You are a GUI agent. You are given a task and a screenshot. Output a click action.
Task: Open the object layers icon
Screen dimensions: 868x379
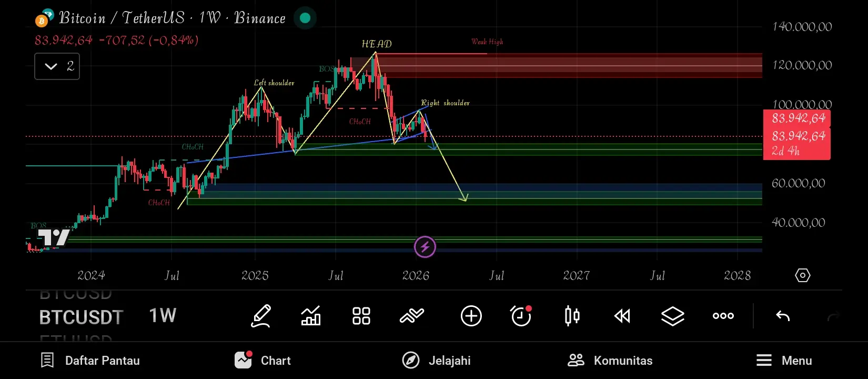pyautogui.click(x=673, y=316)
